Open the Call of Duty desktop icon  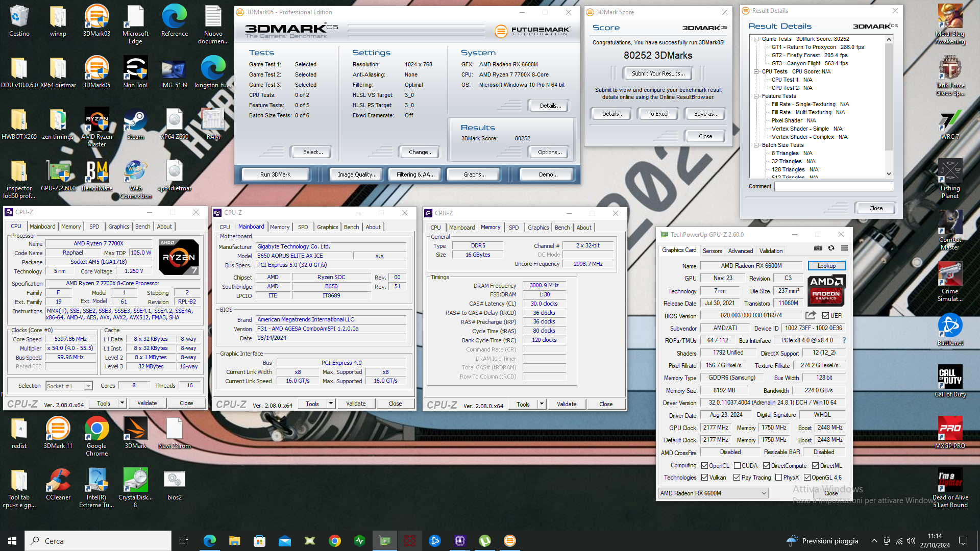coord(950,381)
